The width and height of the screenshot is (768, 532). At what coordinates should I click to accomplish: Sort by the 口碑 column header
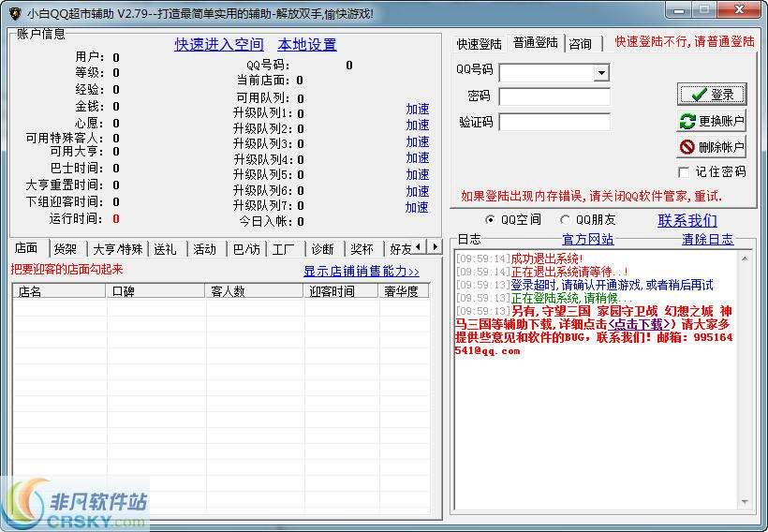point(155,291)
